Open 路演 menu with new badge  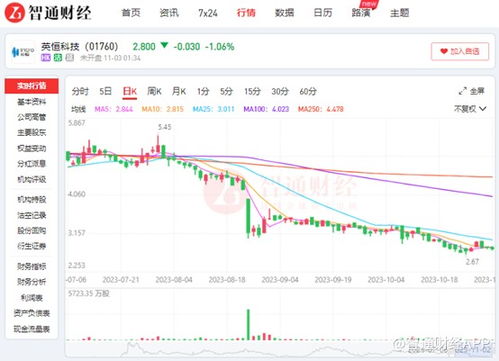click(361, 13)
